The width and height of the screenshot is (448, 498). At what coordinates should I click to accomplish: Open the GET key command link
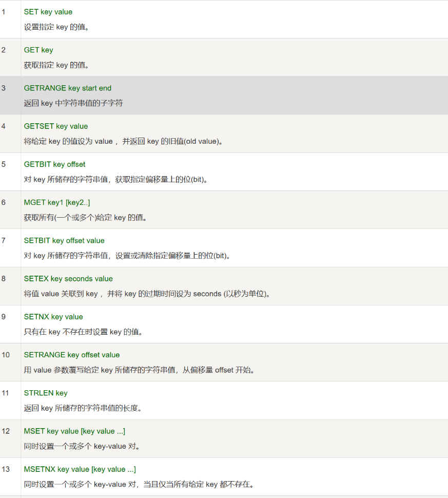(x=38, y=50)
